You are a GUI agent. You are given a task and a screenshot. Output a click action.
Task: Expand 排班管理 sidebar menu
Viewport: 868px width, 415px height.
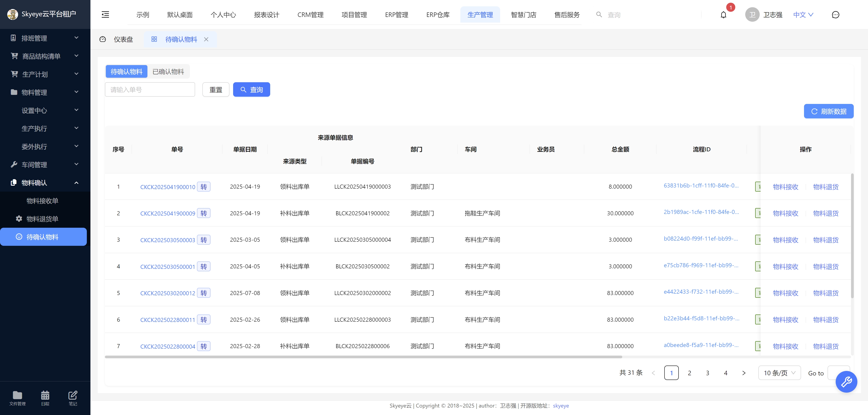click(45, 38)
